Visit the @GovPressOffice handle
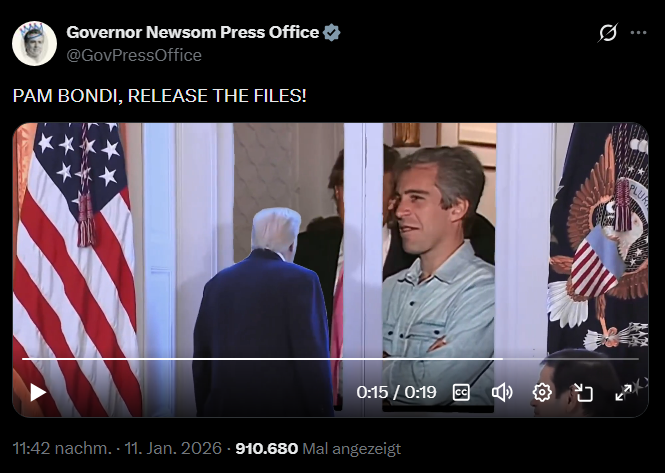The height and width of the screenshot is (473, 665). click(134, 55)
